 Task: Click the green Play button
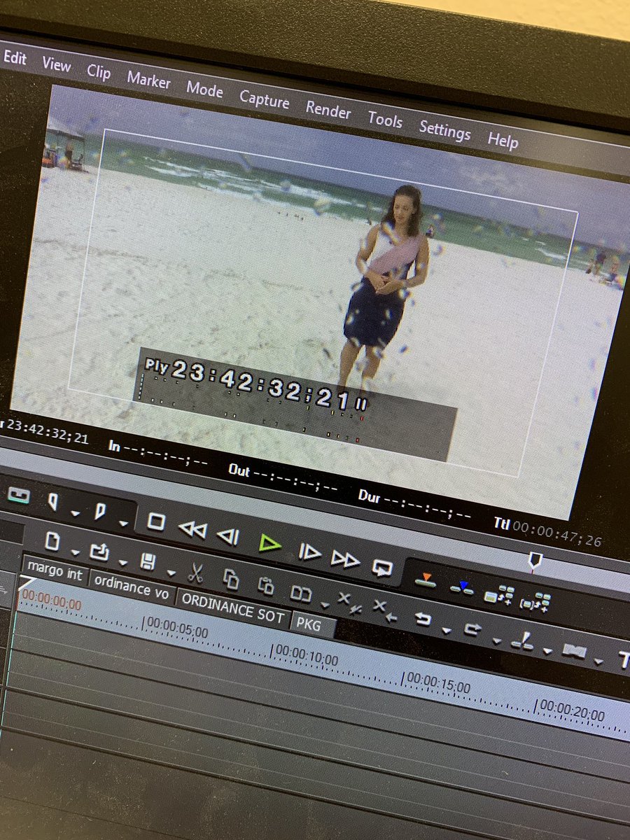(269, 544)
